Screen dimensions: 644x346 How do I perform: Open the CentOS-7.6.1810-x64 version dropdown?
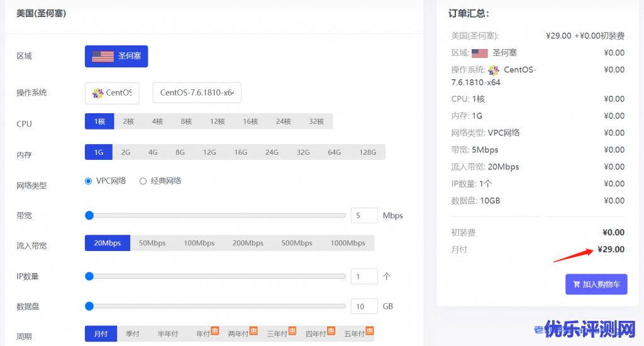(x=197, y=93)
